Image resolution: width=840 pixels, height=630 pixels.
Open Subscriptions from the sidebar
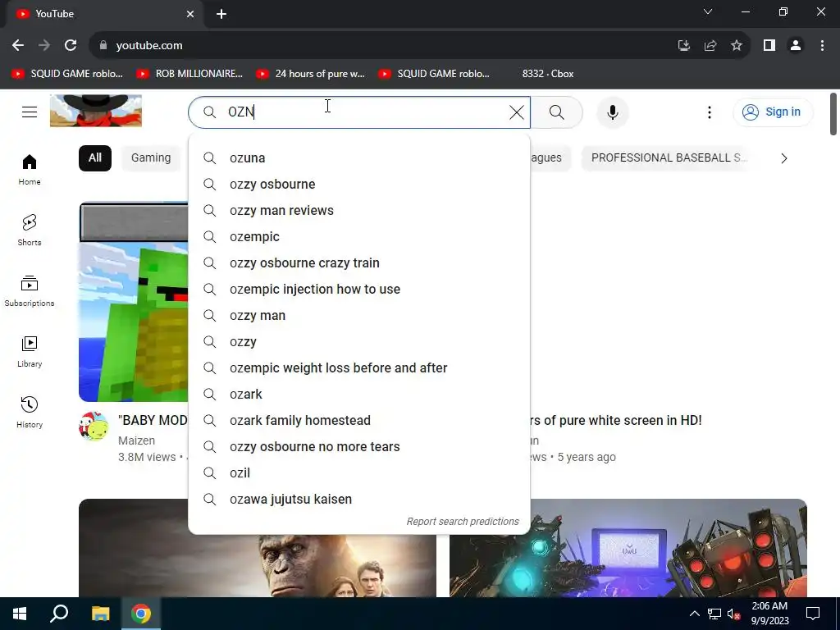pyautogui.click(x=30, y=291)
